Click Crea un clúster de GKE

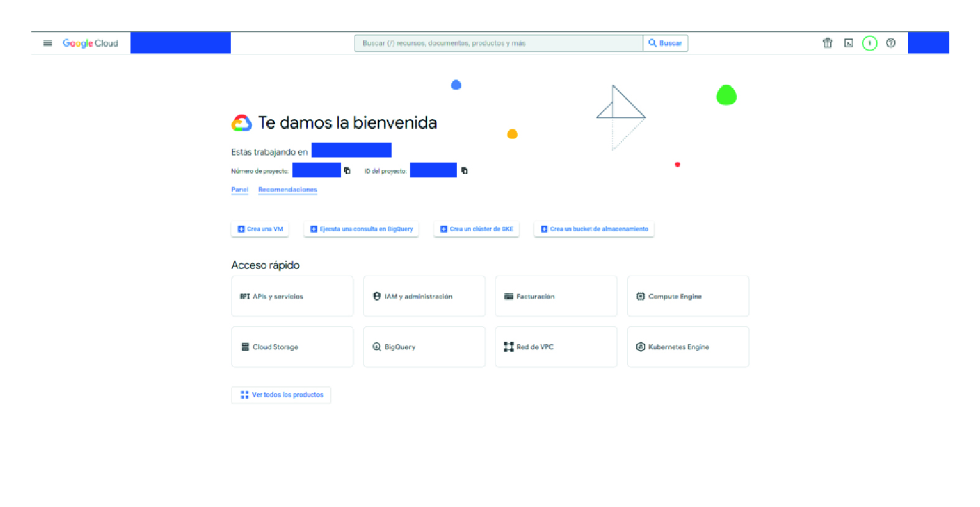(x=476, y=229)
